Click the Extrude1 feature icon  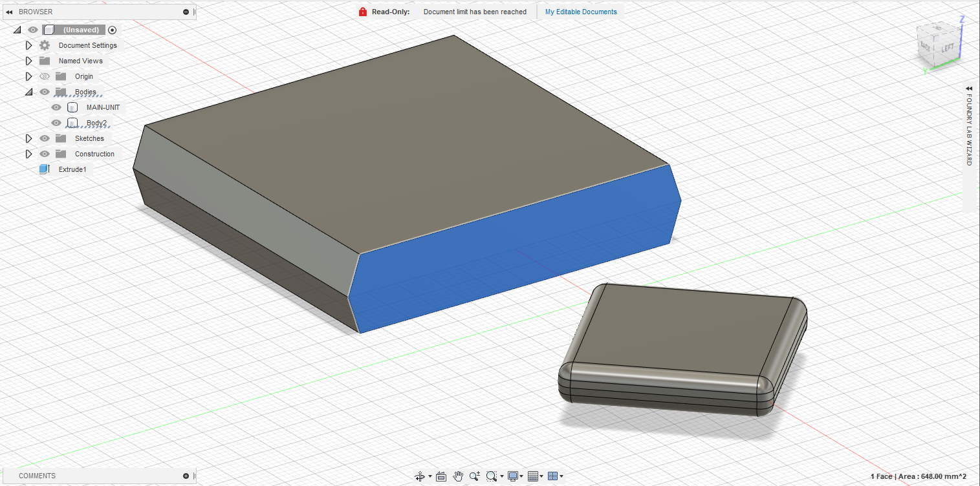[45, 169]
